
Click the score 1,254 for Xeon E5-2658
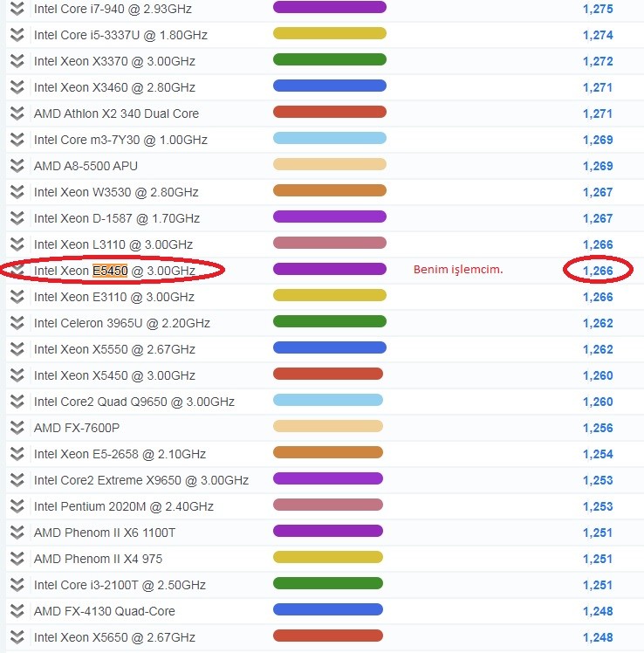point(598,454)
